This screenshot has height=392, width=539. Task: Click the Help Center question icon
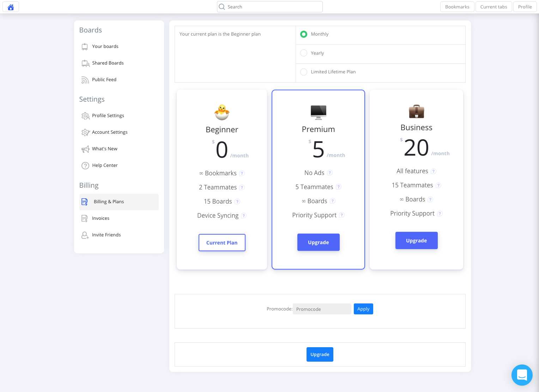(x=85, y=165)
